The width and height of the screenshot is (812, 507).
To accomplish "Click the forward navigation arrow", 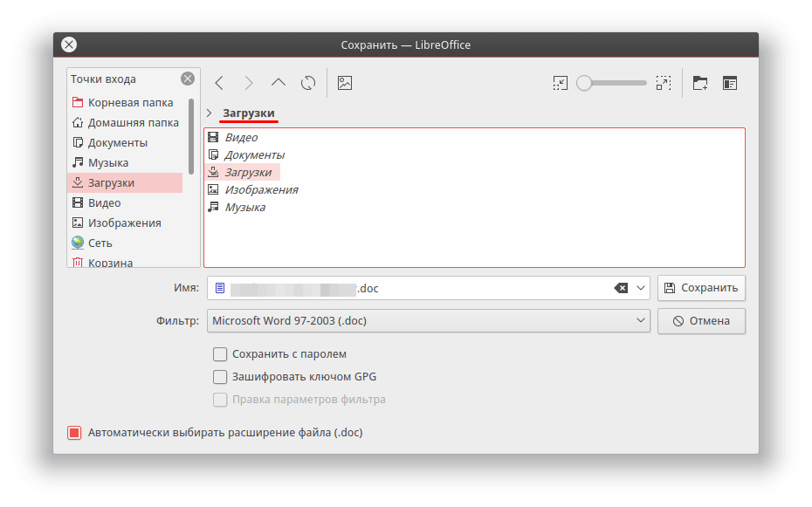I will click(249, 83).
